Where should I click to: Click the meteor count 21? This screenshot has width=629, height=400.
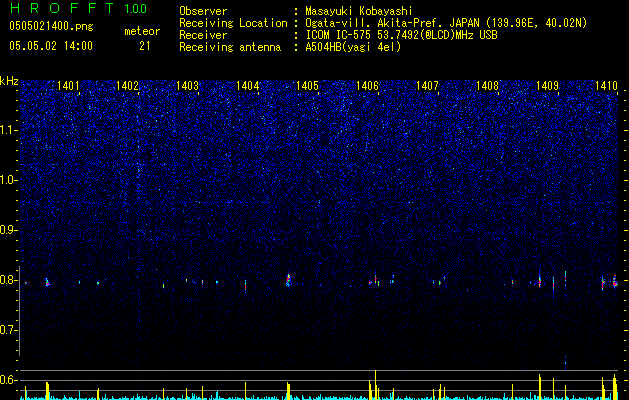[x=145, y=46]
